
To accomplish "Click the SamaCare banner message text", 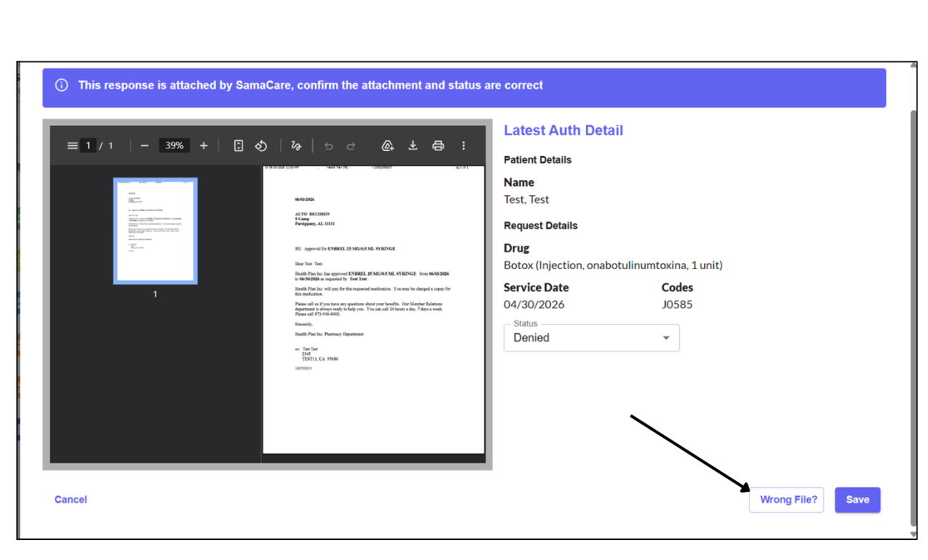I will click(311, 85).
